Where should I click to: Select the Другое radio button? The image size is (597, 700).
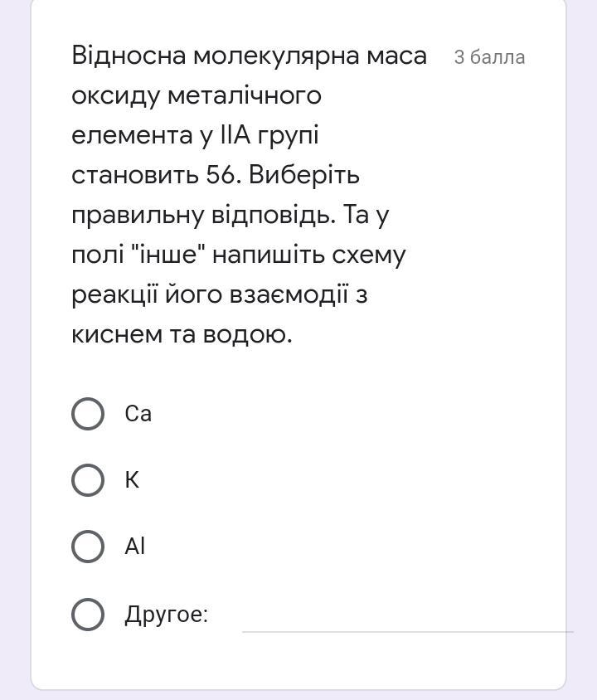88,615
